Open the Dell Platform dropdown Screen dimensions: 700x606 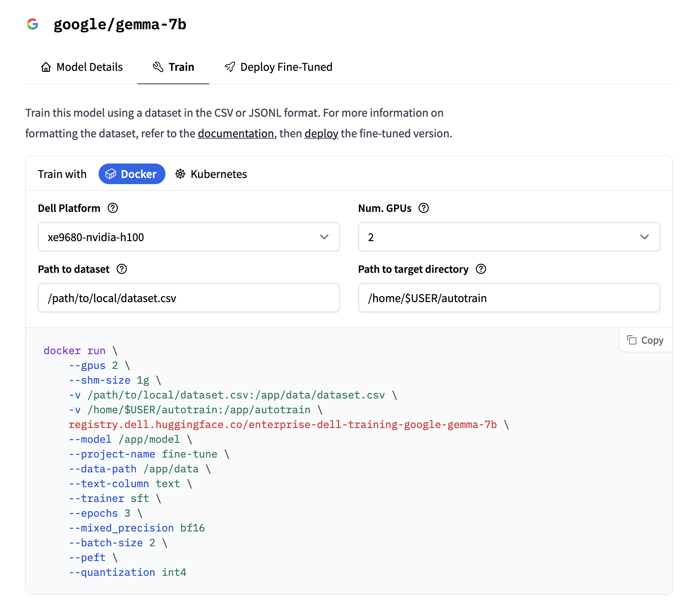point(189,237)
